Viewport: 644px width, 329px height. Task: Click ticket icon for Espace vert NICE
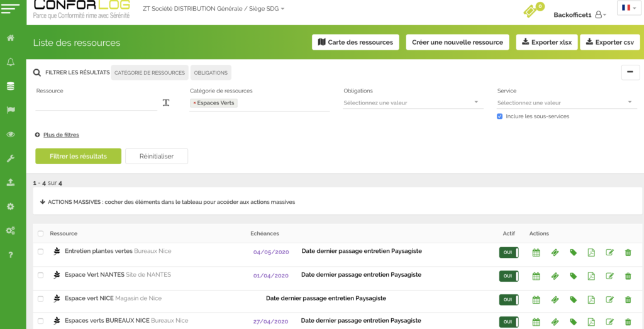[x=555, y=299]
